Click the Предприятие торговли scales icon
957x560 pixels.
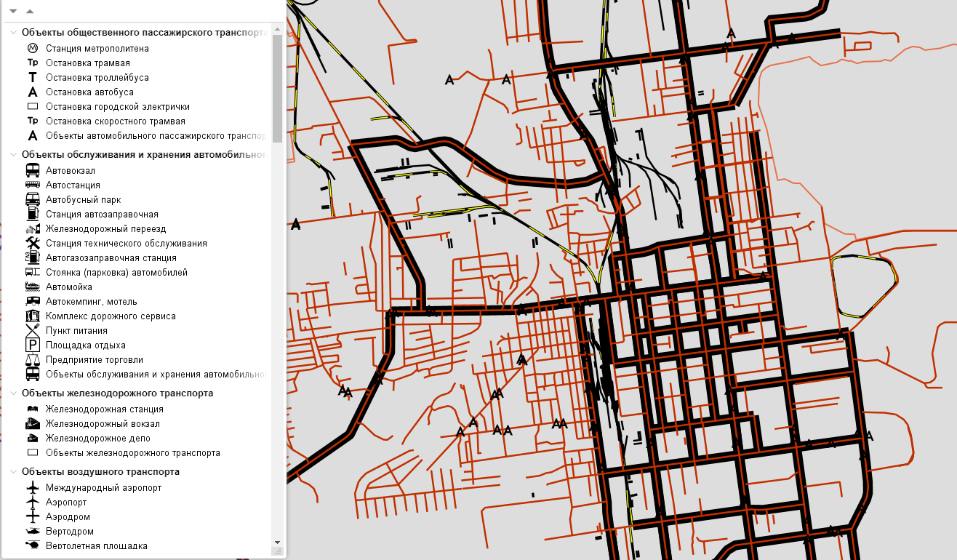[x=33, y=359]
